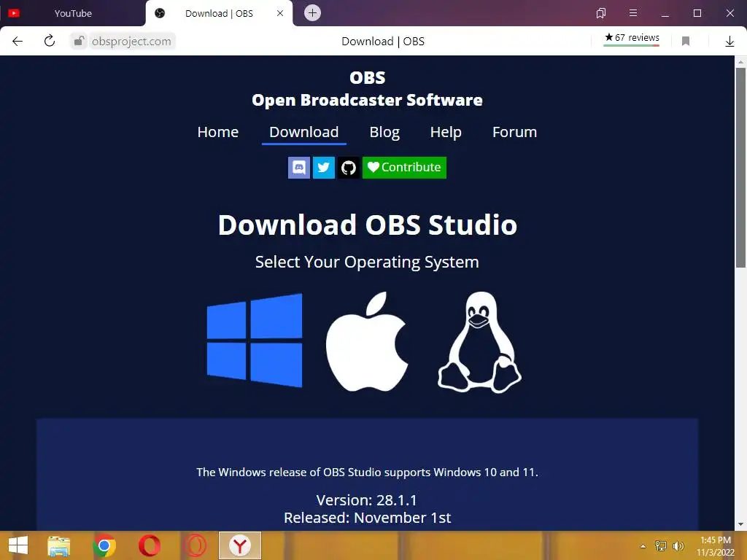Click the obsproject.com address field

131,42
